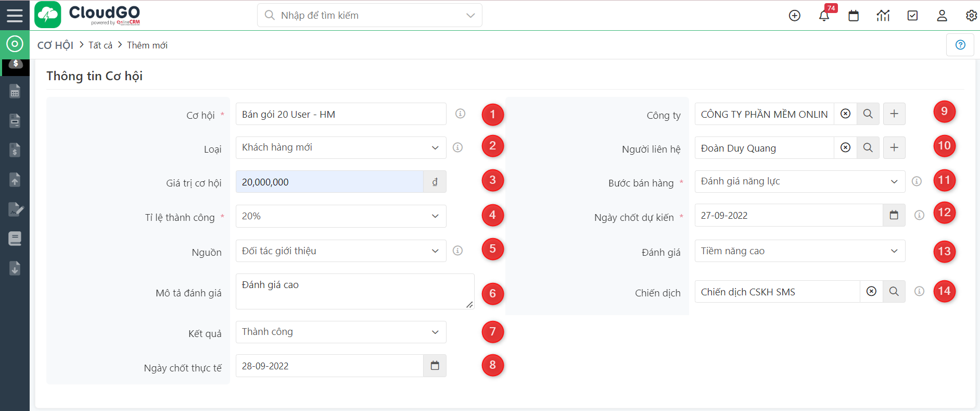Open the calendar icon in top bar
The image size is (980, 411).
coord(854,16)
